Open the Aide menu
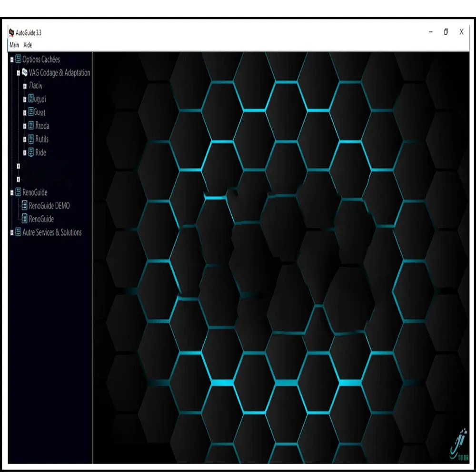This screenshot has width=476, height=476. 28,45
